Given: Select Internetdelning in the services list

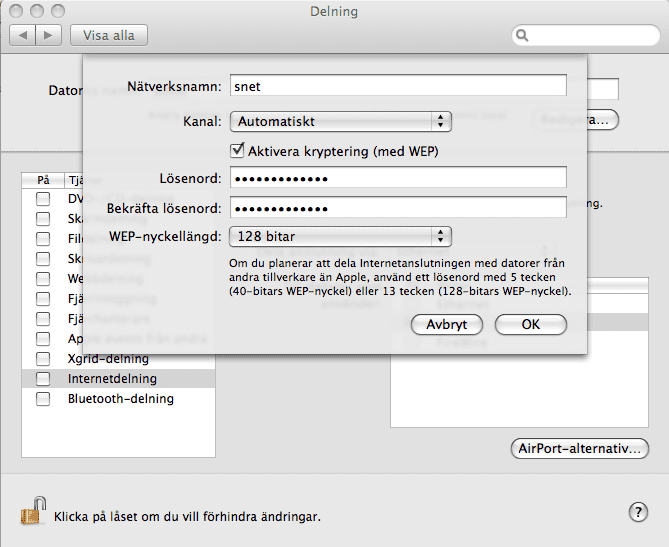Looking at the screenshot, I should 112,379.
